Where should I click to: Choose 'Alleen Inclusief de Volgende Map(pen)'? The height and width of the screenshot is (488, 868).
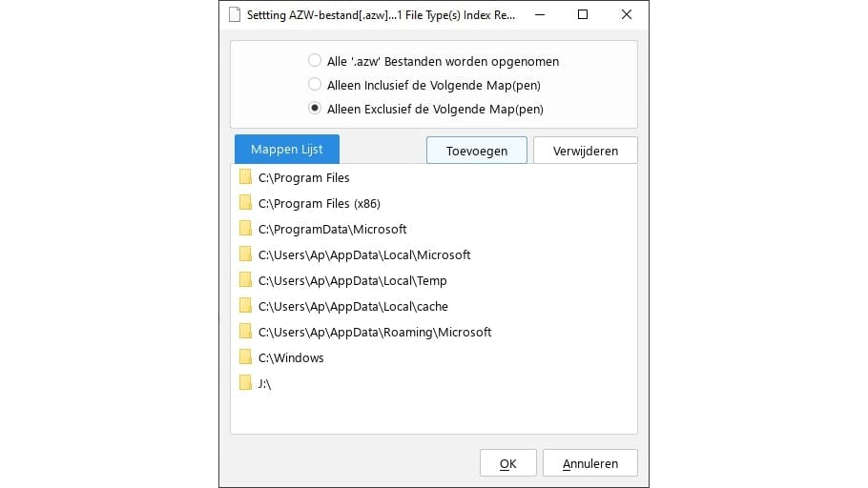315,85
